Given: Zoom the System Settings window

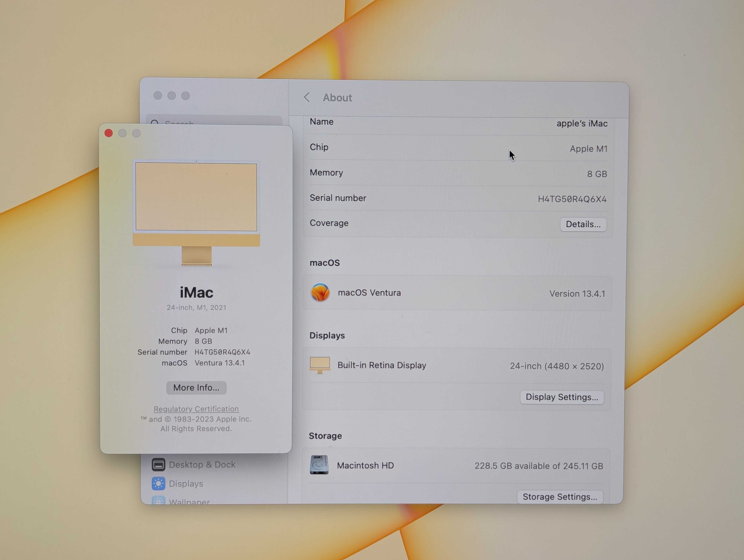Looking at the screenshot, I should click(x=186, y=96).
